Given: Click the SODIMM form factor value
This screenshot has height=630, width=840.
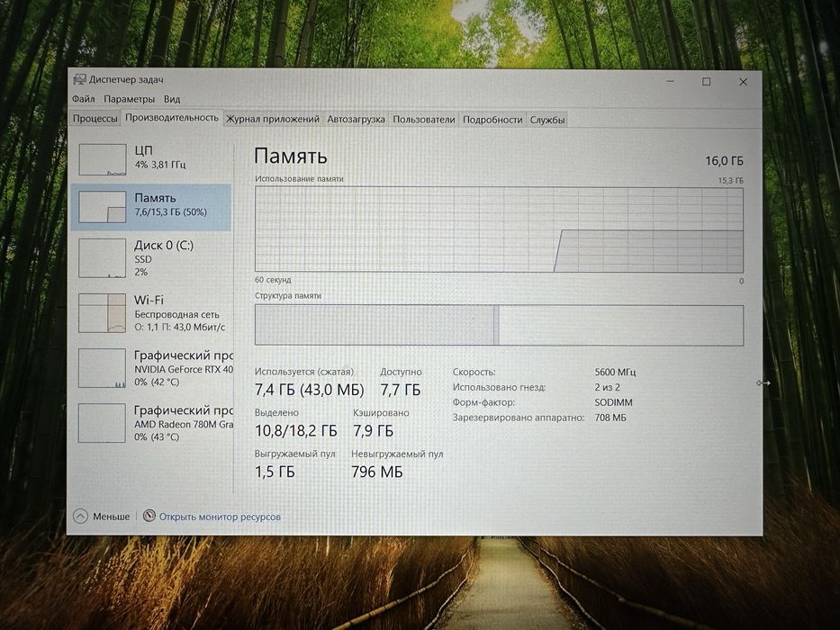Looking at the screenshot, I should 613,402.
